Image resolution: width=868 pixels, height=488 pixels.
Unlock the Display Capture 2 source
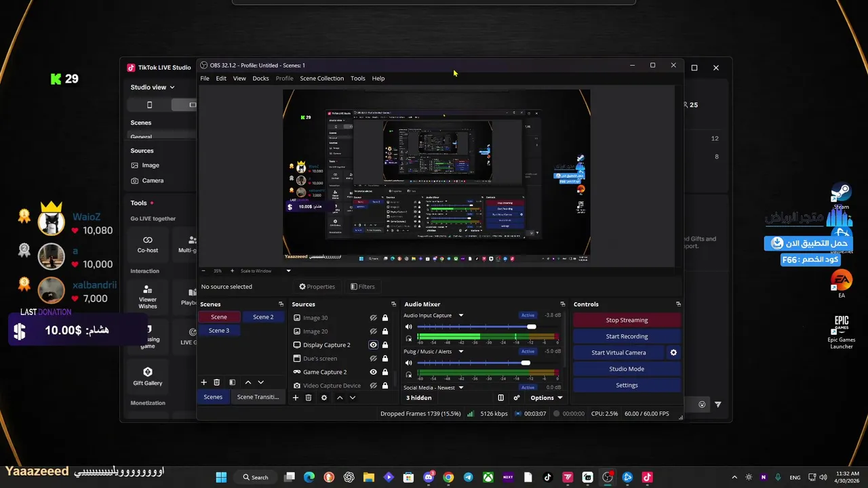(385, 345)
